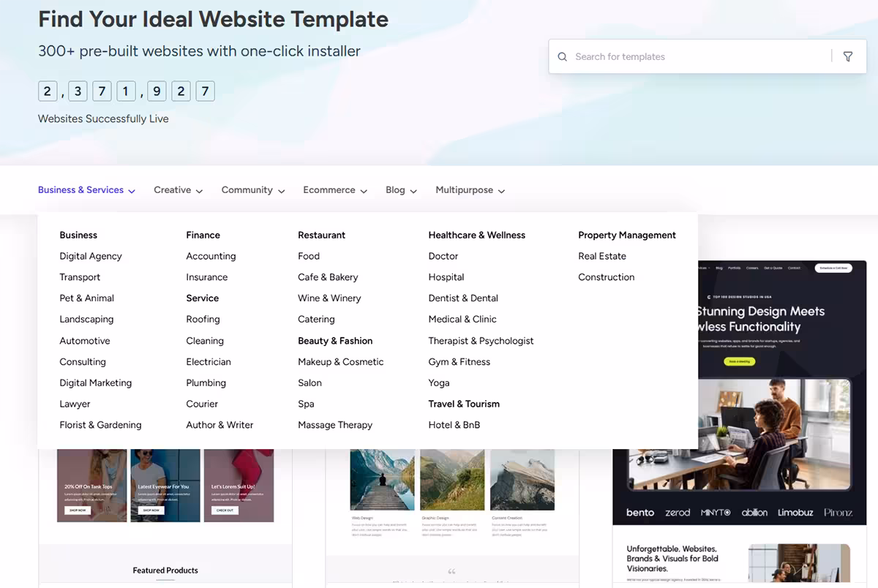Select Lawyer category
878x588 pixels.
(75, 404)
